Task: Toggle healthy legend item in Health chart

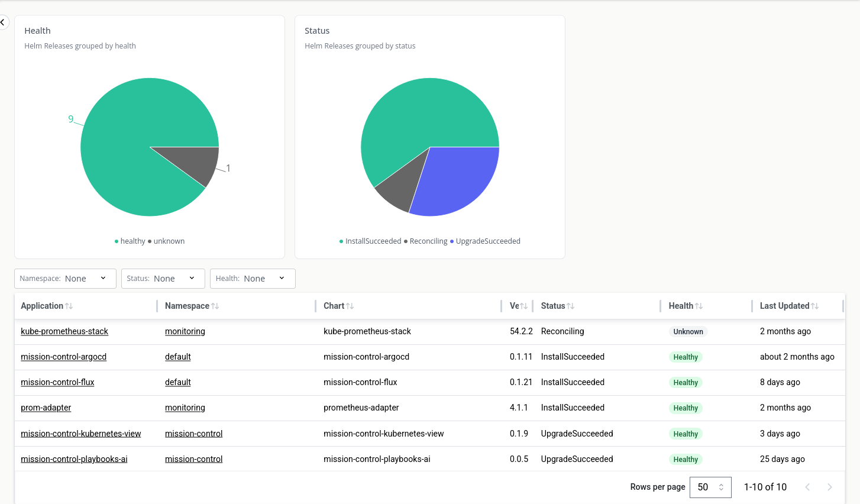Action: pyautogui.click(x=130, y=241)
